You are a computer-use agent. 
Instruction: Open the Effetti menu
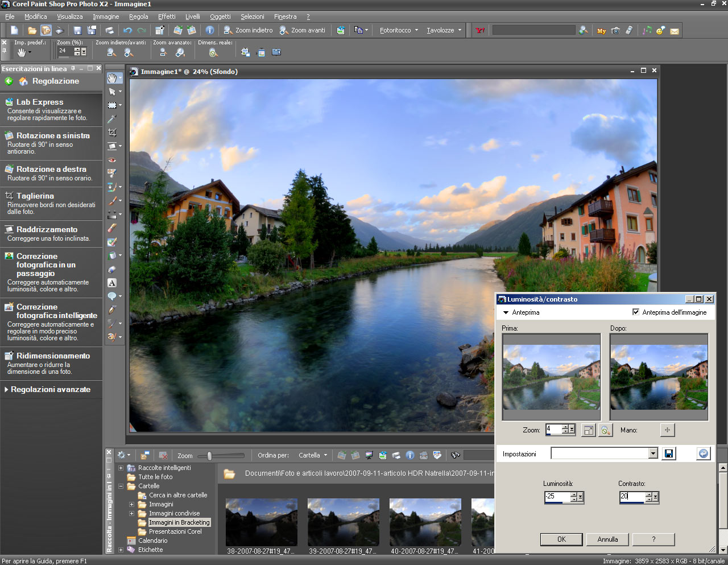pyautogui.click(x=167, y=17)
